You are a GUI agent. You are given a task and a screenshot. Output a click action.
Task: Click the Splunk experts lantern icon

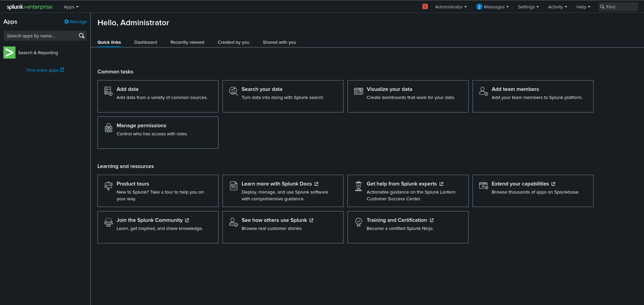click(x=359, y=186)
